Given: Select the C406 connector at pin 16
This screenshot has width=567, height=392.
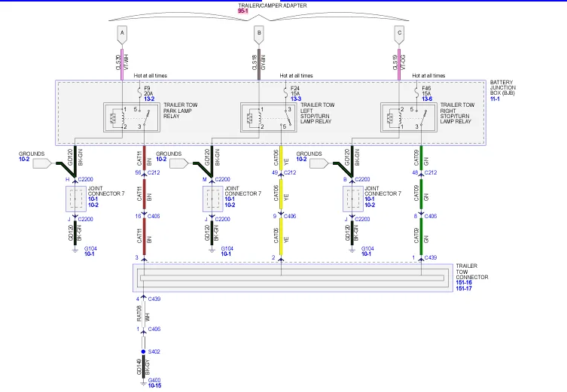Looking at the screenshot, I should [x=154, y=216].
